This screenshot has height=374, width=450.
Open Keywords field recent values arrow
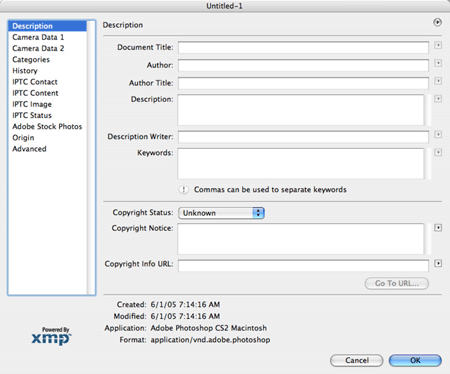coord(438,152)
